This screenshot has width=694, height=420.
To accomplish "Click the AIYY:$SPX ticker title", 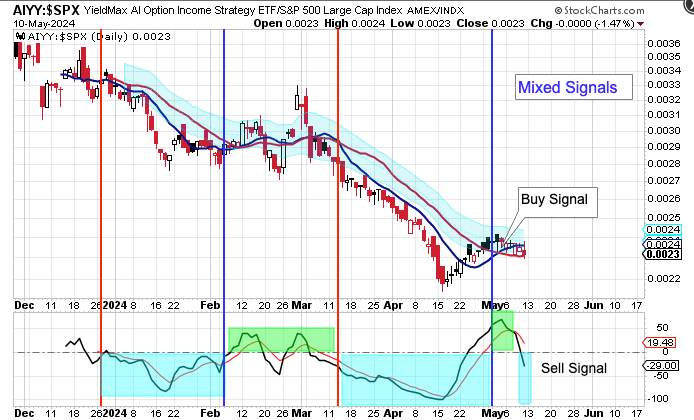I will (x=41, y=9).
